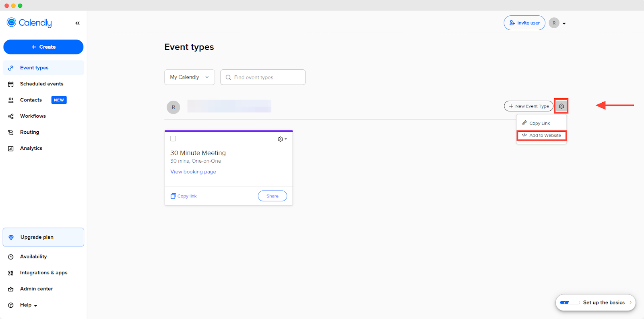Image resolution: width=644 pixels, height=319 pixels.
Task: Click the blue Create button
Action: tap(43, 47)
